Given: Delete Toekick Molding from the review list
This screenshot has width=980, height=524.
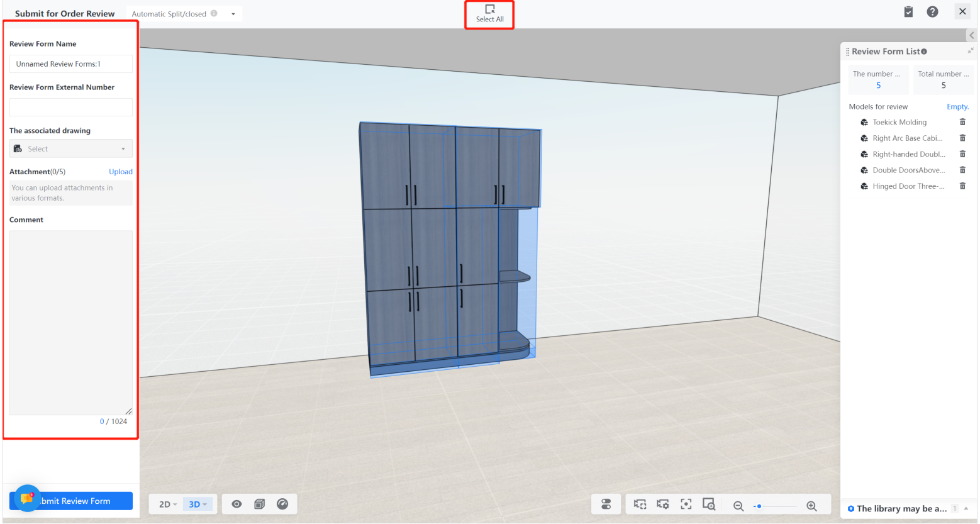Looking at the screenshot, I should tap(962, 122).
